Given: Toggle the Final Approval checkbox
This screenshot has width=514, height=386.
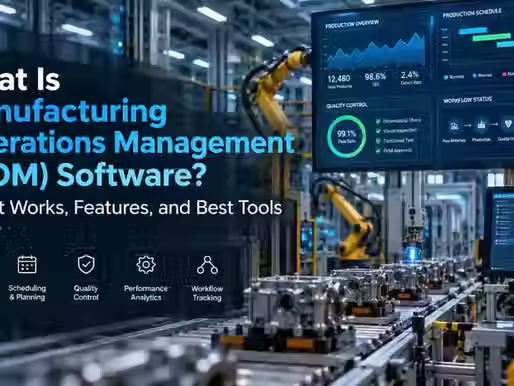Looking at the screenshot, I should pyautogui.click(x=378, y=151).
